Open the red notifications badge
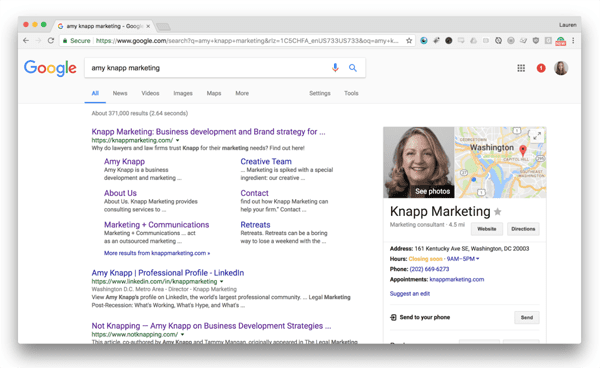This screenshot has height=368, width=600. click(x=541, y=68)
